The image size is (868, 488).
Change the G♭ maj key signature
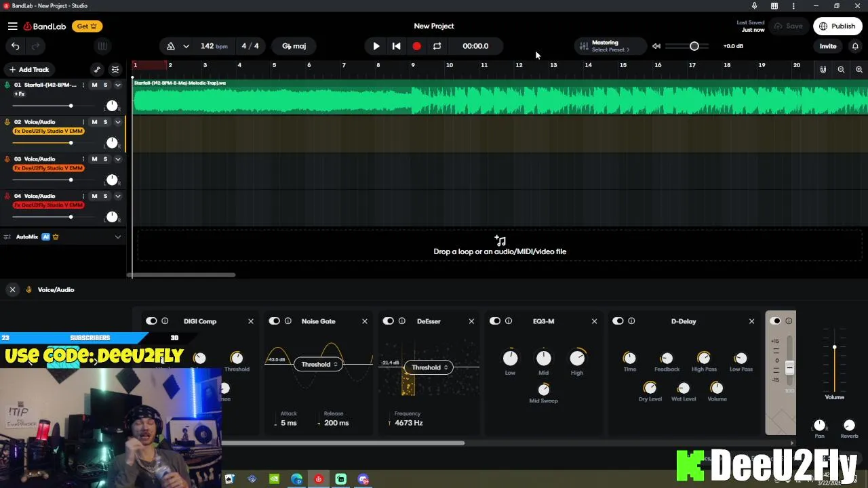tap(294, 46)
